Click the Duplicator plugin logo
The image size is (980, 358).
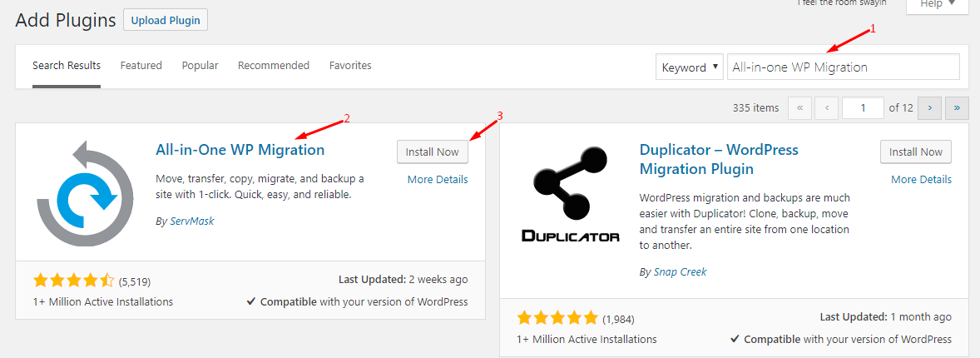[x=569, y=196]
